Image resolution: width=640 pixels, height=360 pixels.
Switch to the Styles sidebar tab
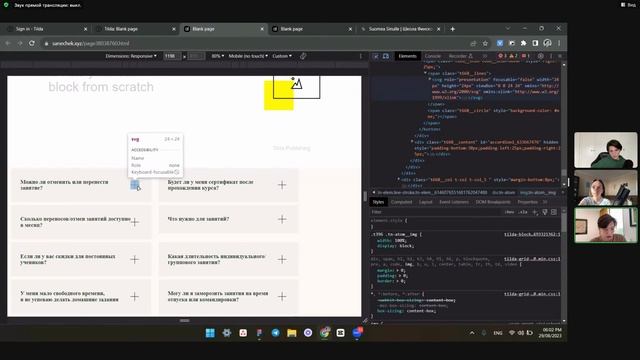point(378,202)
